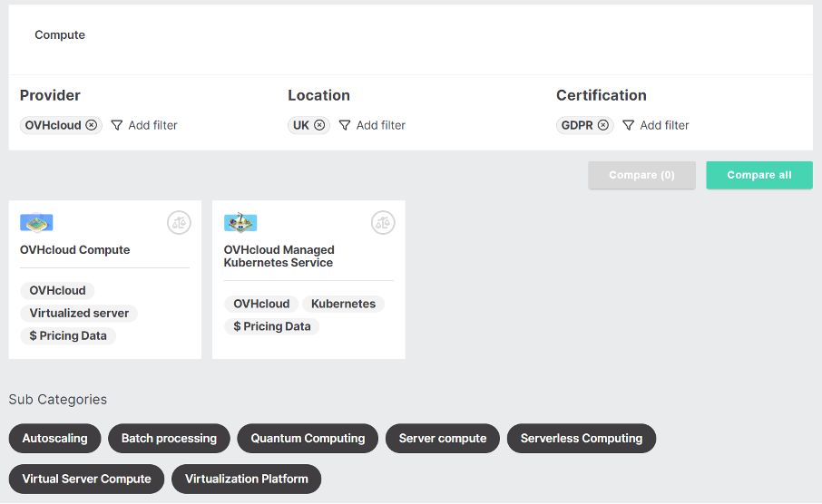Select the Virtualized server tag
The image size is (822, 504).
coord(79,313)
